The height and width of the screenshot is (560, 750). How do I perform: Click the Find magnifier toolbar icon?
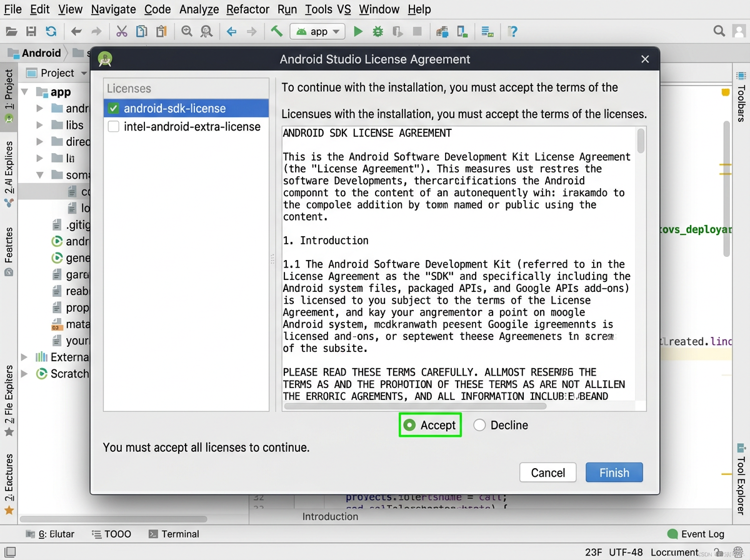point(186,31)
